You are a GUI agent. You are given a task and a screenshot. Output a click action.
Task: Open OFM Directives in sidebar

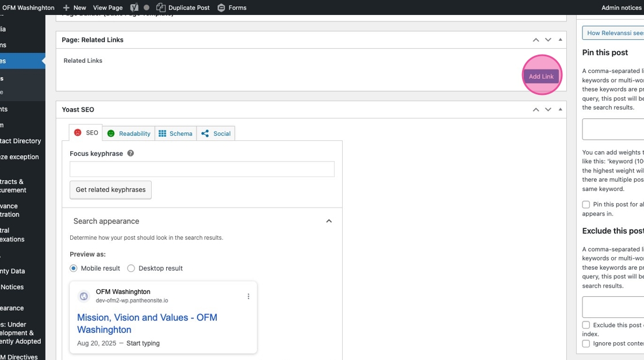tap(19, 357)
